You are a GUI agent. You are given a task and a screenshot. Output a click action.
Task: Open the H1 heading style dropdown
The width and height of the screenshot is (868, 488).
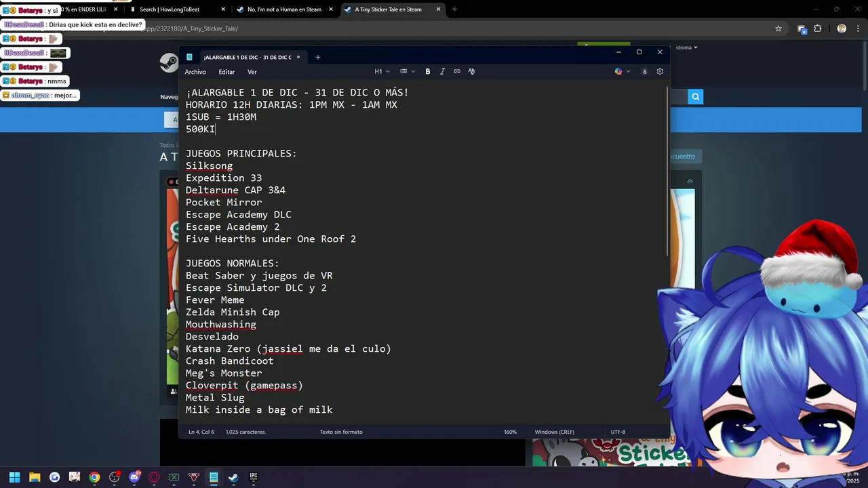[381, 72]
